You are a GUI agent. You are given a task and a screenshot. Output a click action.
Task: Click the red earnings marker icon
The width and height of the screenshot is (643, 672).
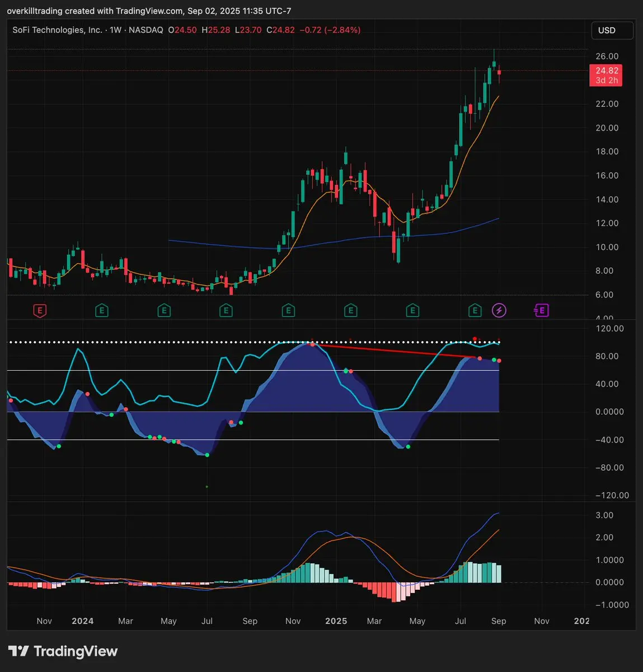[40, 310]
